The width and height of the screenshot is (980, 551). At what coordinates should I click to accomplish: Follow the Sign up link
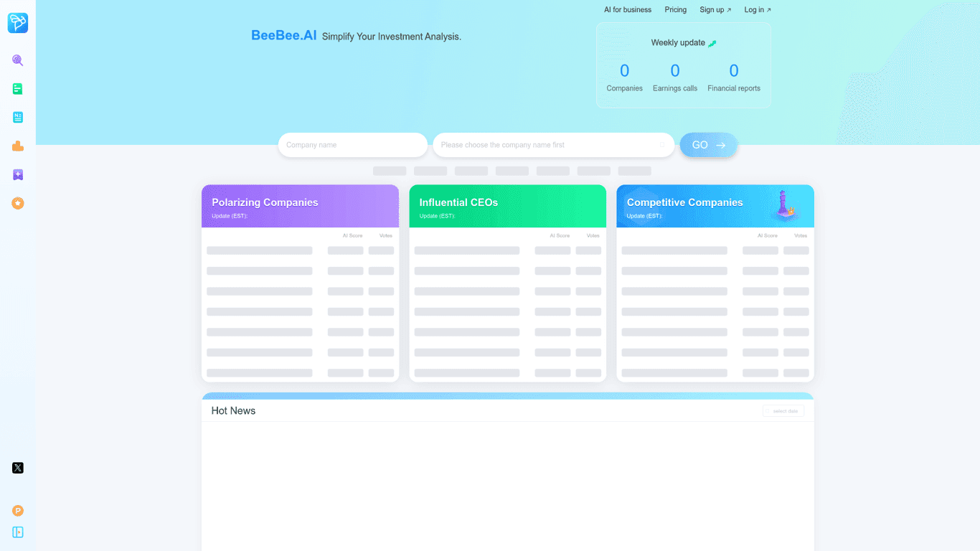715,10
